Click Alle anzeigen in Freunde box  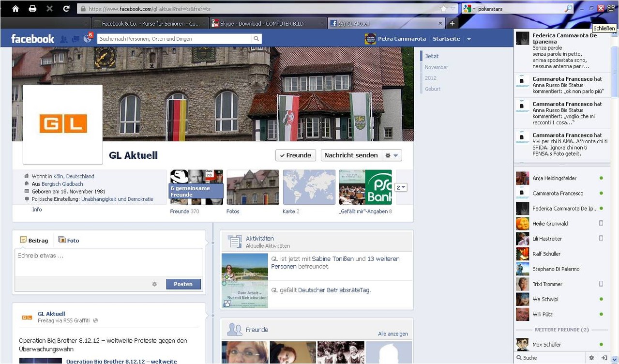click(x=393, y=334)
